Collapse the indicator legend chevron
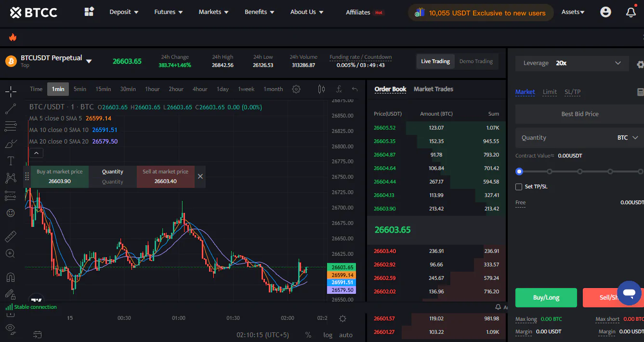Image resolution: width=644 pixels, height=342 pixels. pyautogui.click(x=37, y=153)
